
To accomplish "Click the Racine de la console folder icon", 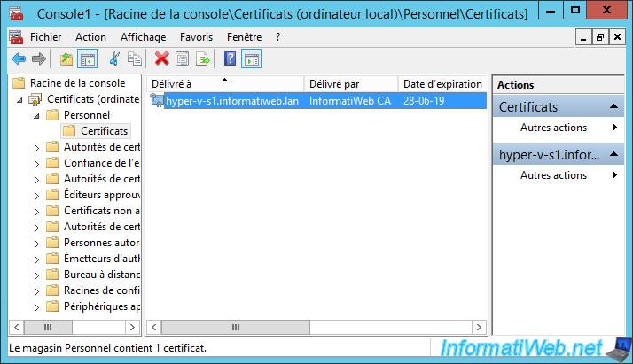I will (19, 83).
